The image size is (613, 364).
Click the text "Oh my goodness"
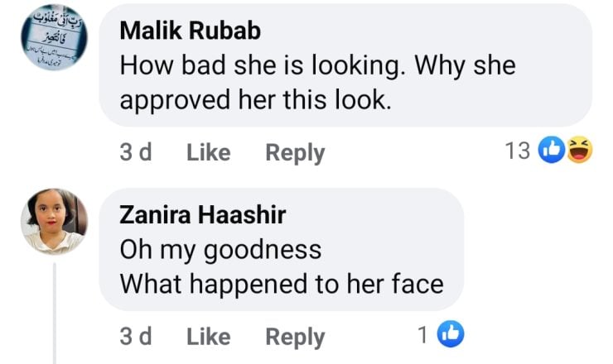(220, 249)
